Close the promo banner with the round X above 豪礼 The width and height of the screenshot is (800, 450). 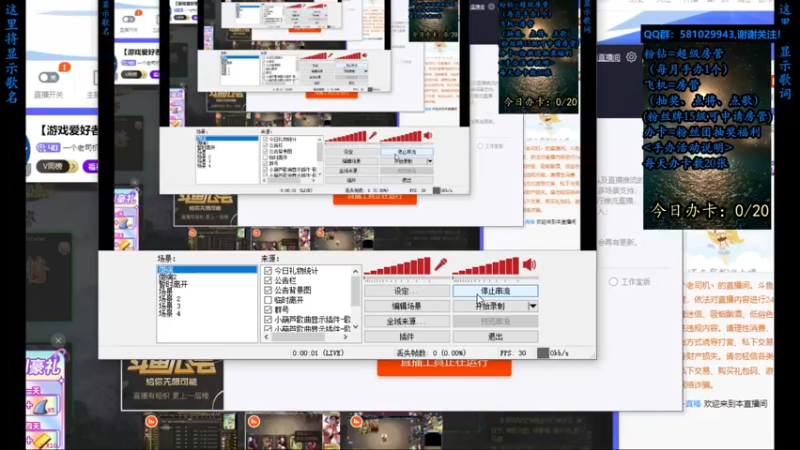[58, 340]
